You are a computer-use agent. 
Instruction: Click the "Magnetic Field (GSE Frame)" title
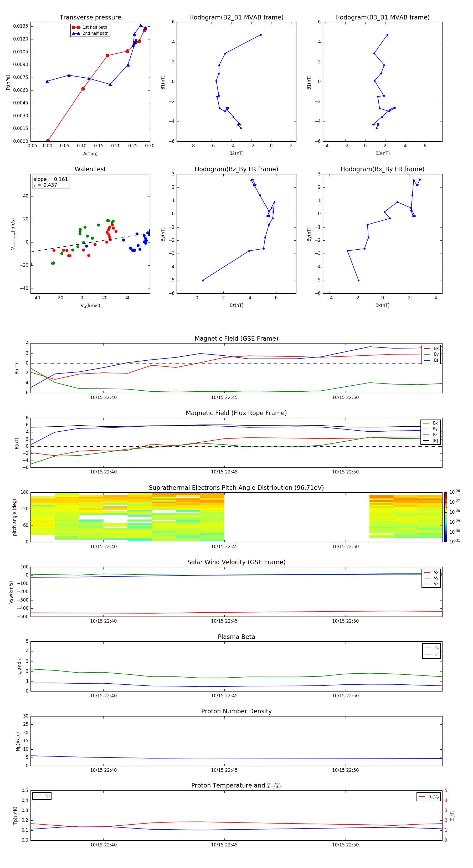[x=236, y=339]
